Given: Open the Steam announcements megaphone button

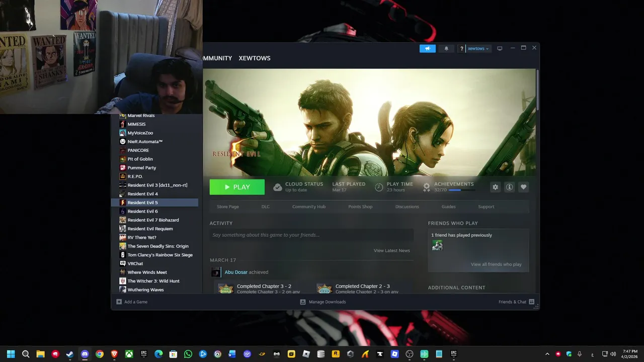Looking at the screenshot, I should point(428,49).
